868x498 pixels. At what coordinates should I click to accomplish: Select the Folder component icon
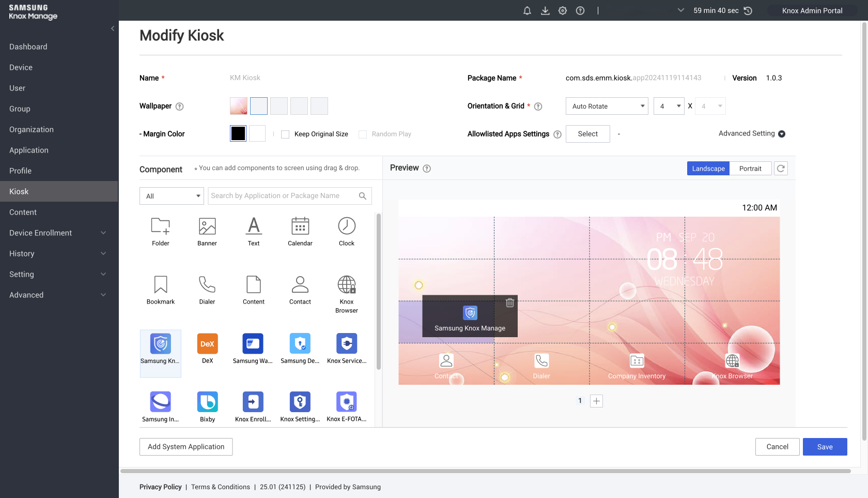[160, 227]
